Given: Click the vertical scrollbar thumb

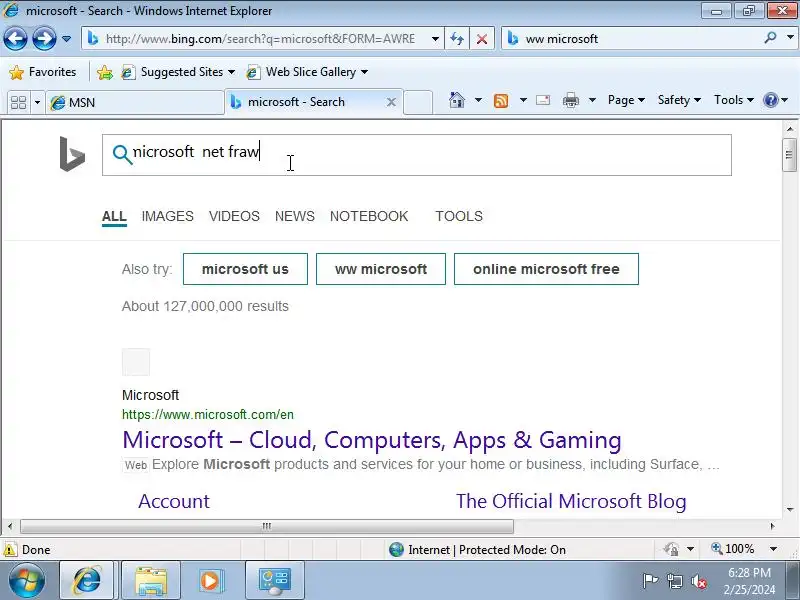Looking at the screenshot, I should (x=789, y=155).
